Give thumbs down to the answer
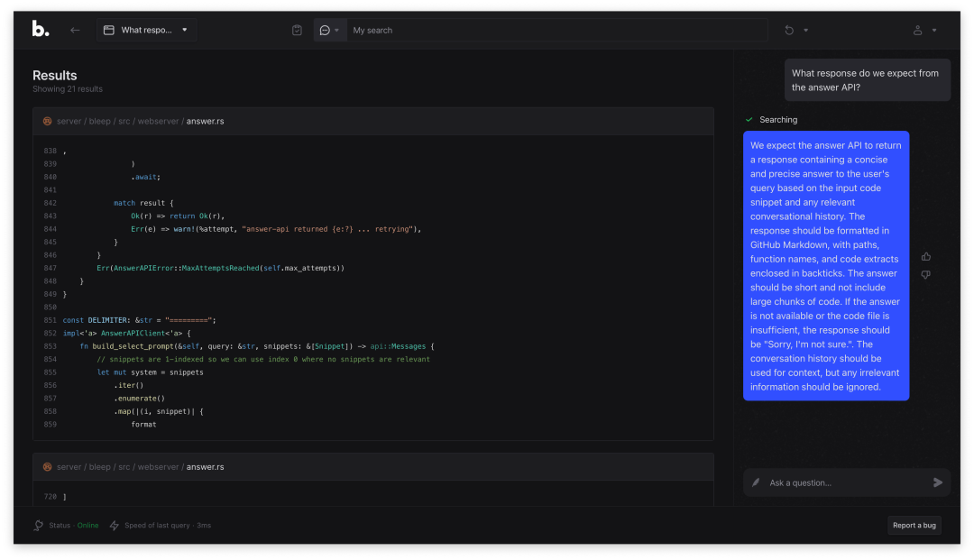Screen dimensions: 974x560 (926, 274)
